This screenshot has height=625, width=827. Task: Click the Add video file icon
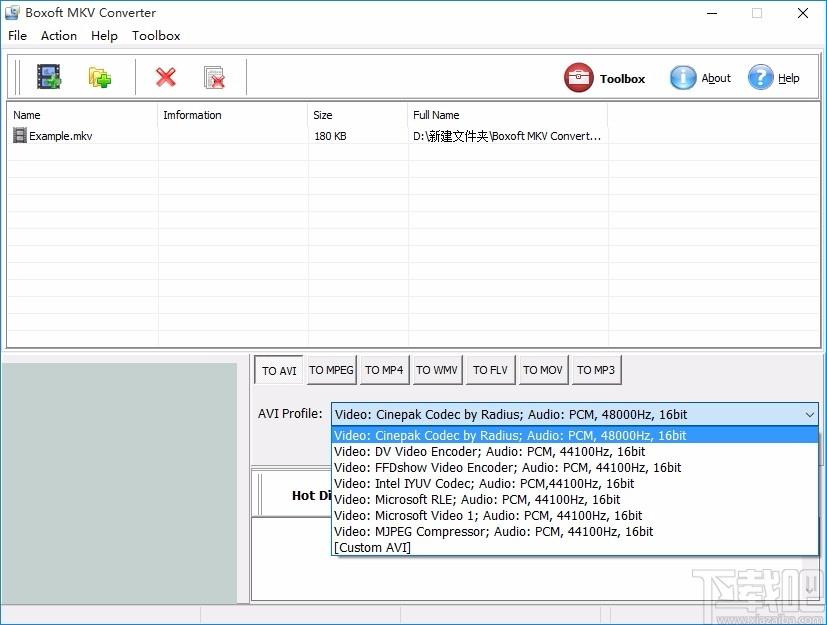pyautogui.click(x=49, y=77)
